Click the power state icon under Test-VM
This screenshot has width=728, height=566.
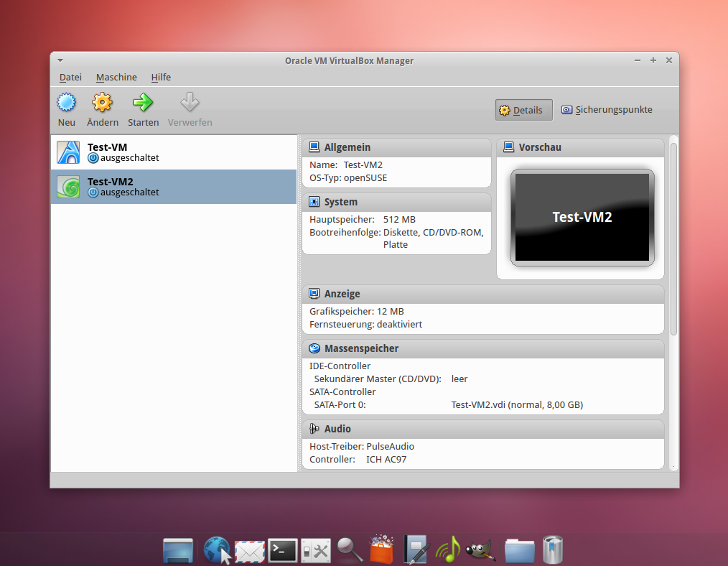coord(93,158)
